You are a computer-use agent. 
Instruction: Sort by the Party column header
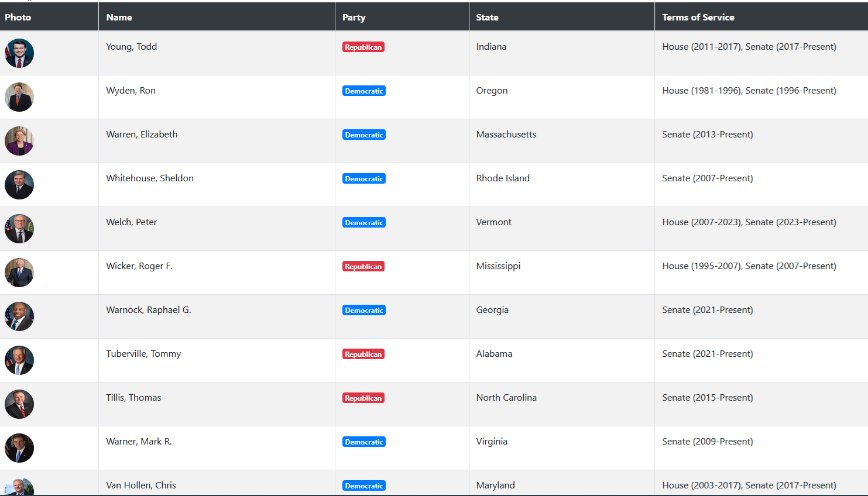coord(354,18)
